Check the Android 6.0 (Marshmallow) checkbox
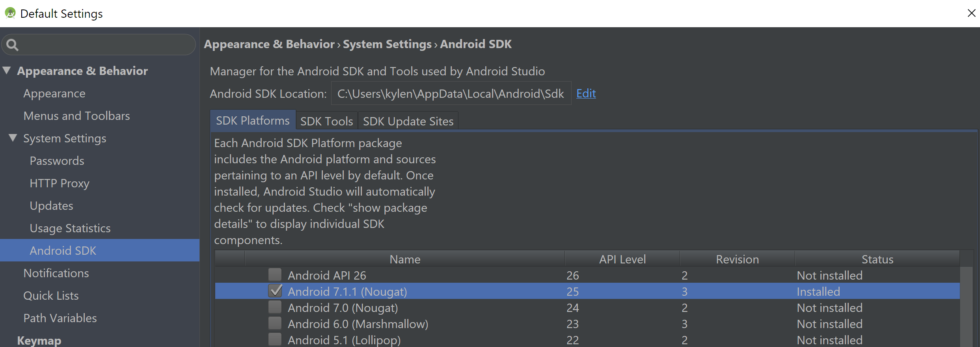 (275, 323)
